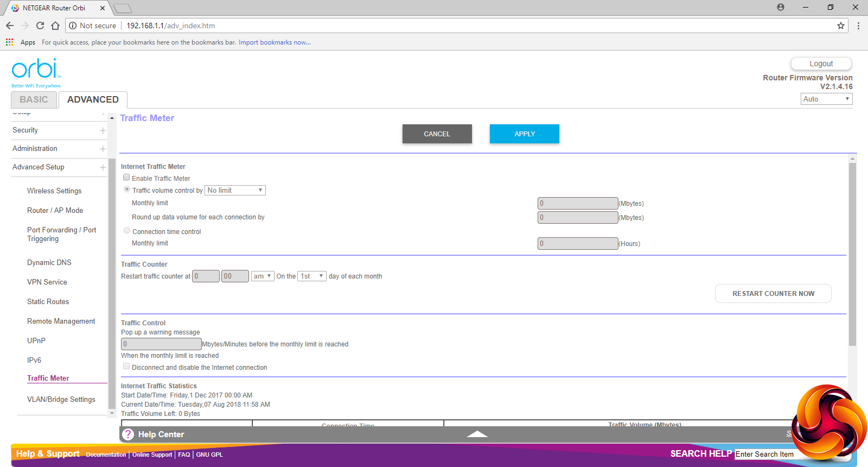Click the browser home icon
The width and height of the screenshot is (868, 467).
(x=55, y=26)
